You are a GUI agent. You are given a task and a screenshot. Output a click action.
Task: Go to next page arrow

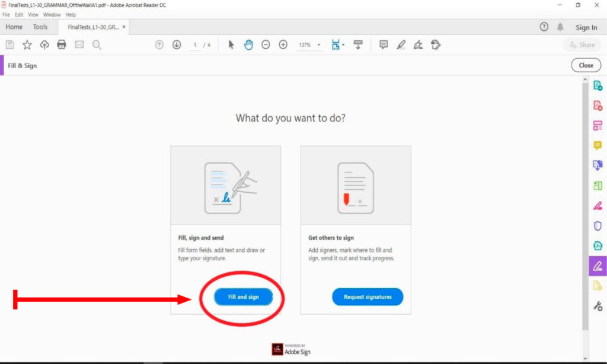177,45
